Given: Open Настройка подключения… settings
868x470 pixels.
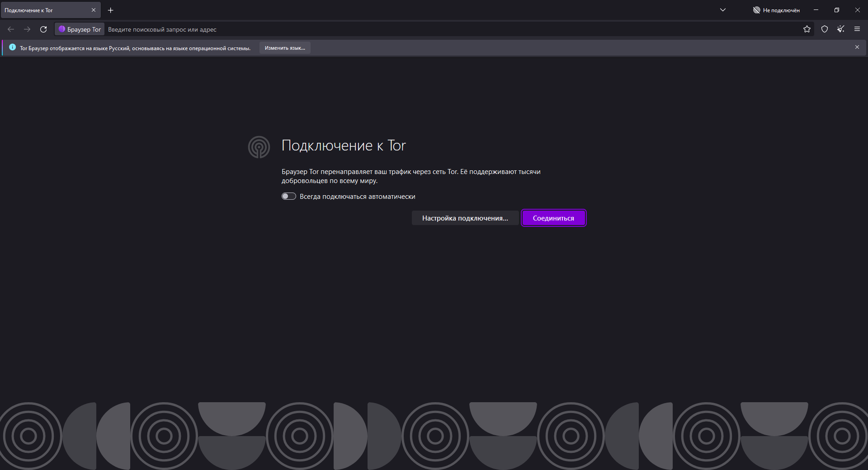Looking at the screenshot, I should tap(465, 218).
